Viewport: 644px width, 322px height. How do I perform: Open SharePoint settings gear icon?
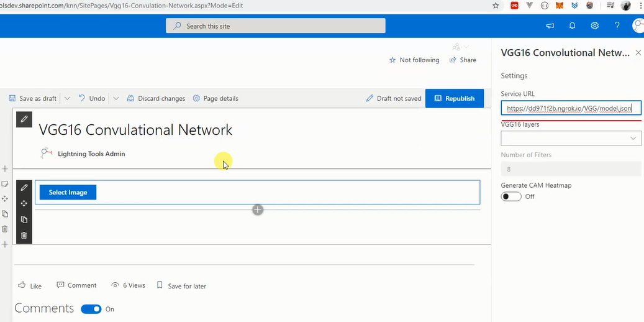pyautogui.click(x=595, y=26)
